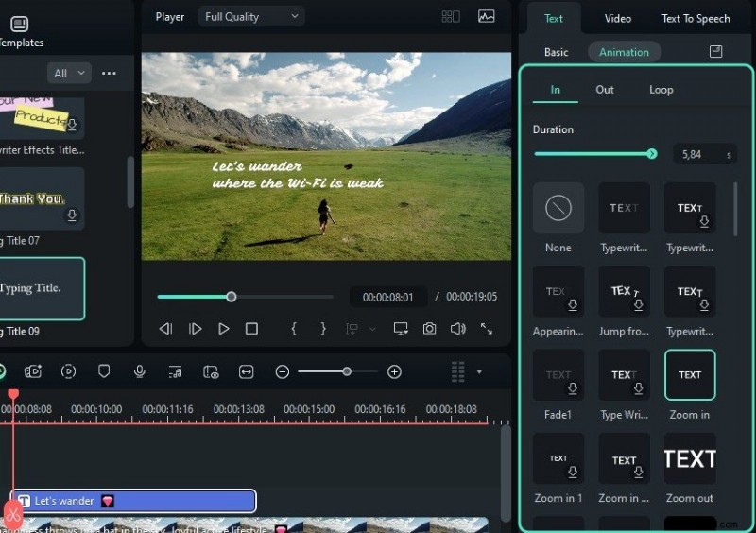Switch the player compare grid view
The height and width of the screenshot is (533, 756).
pos(451,17)
